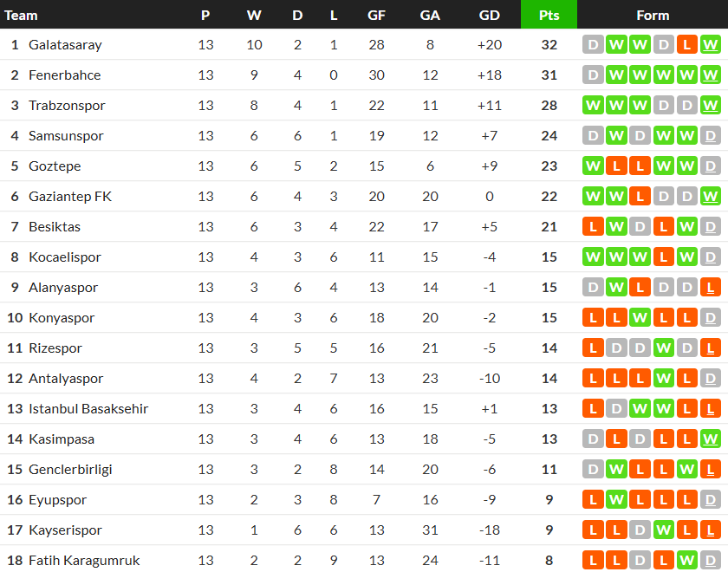This screenshot has width=728, height=572.
Task: Click the loss badge in Galatasaray's form
Action: point(686,45)
